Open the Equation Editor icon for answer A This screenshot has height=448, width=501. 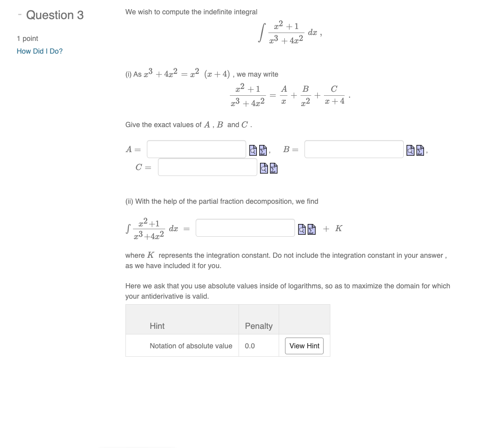coord(263,150)
